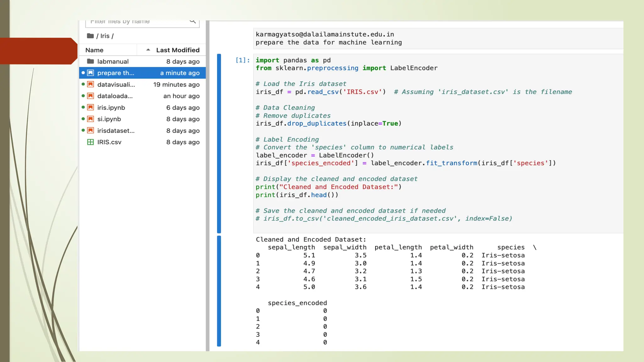Select the IRIS.csv file name
Screen dimensions: 644x362
coord(109,142)
